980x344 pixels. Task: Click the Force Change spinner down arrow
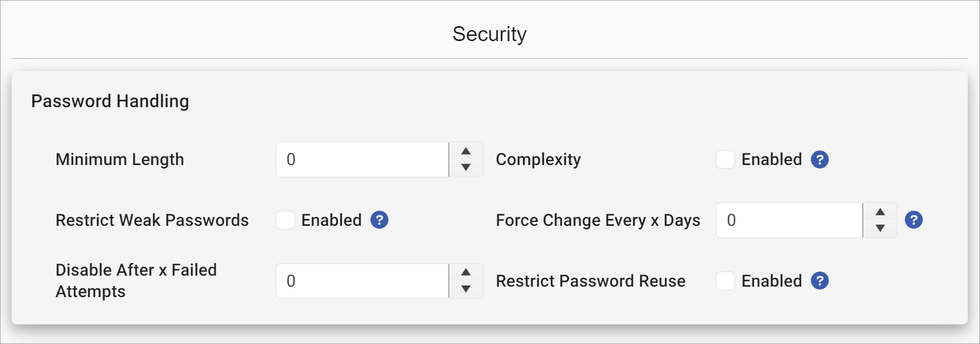pyautogui.click(x=880, y=228)
